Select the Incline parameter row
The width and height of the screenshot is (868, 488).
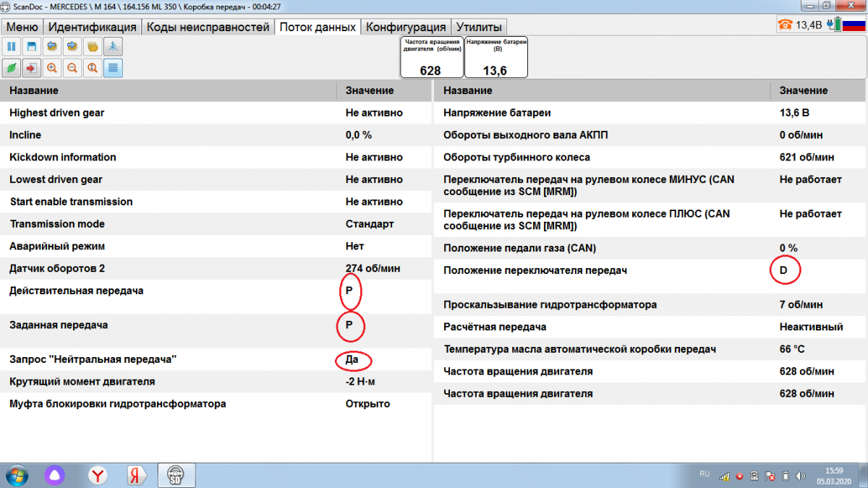(x=216, y=135)
